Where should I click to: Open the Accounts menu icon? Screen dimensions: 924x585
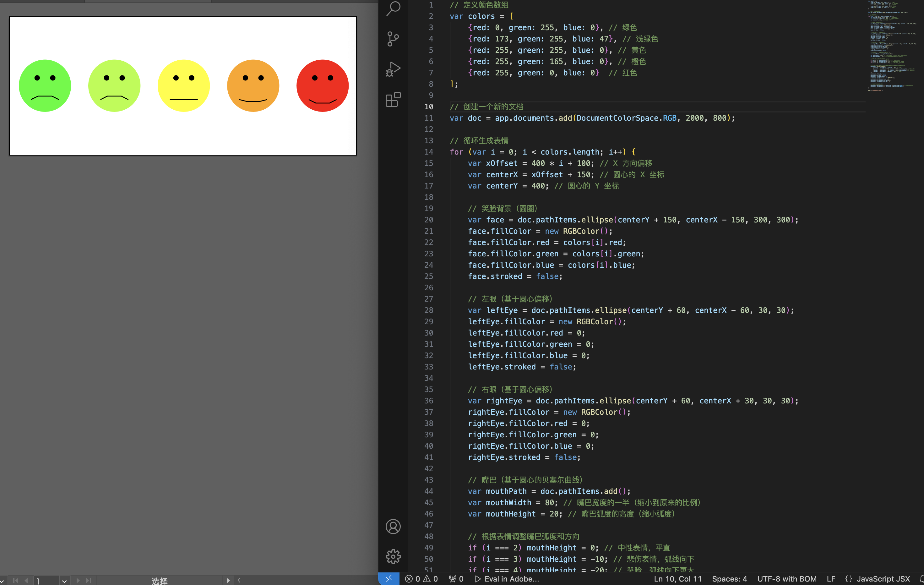pos(393,526)
